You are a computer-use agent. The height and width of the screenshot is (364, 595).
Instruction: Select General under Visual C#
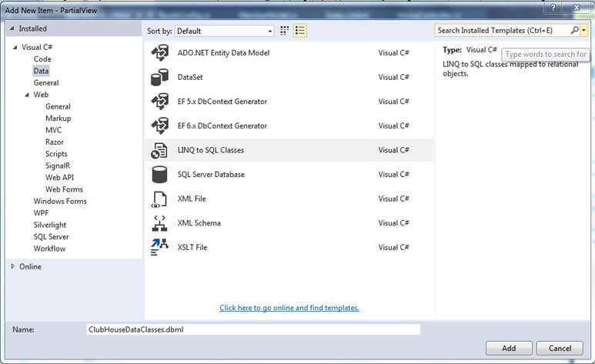tap(46, 83)
